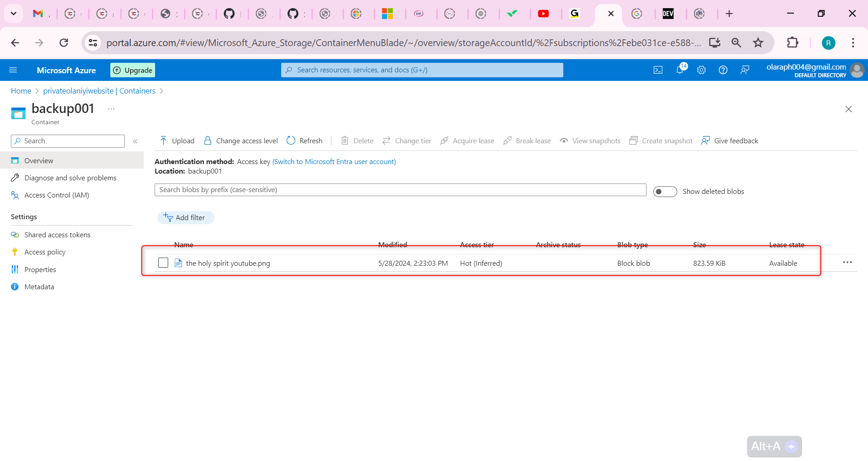868x461 pixels.
Task: View notifications bell with 14 badge
Action: click(680, 70)
